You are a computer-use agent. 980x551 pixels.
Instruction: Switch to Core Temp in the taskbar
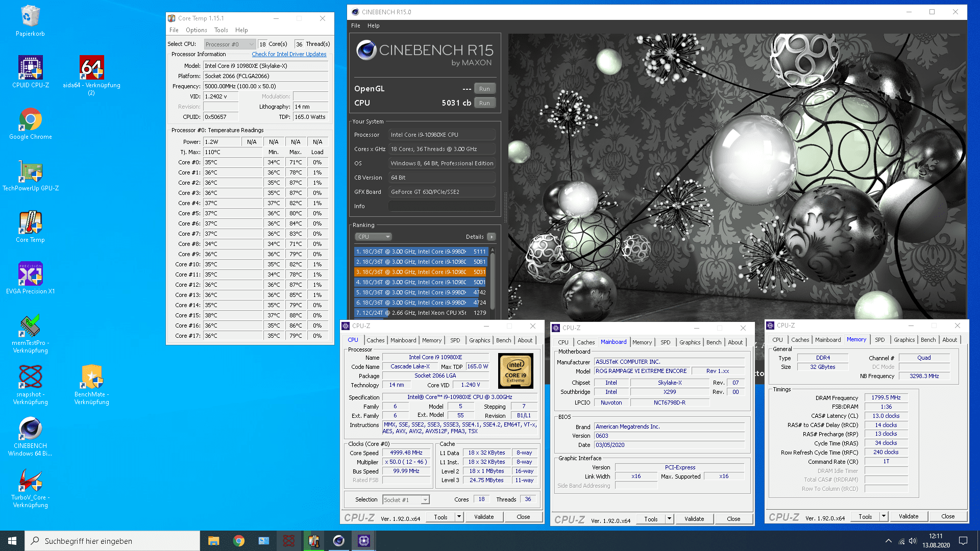click(x=313, y=541)
